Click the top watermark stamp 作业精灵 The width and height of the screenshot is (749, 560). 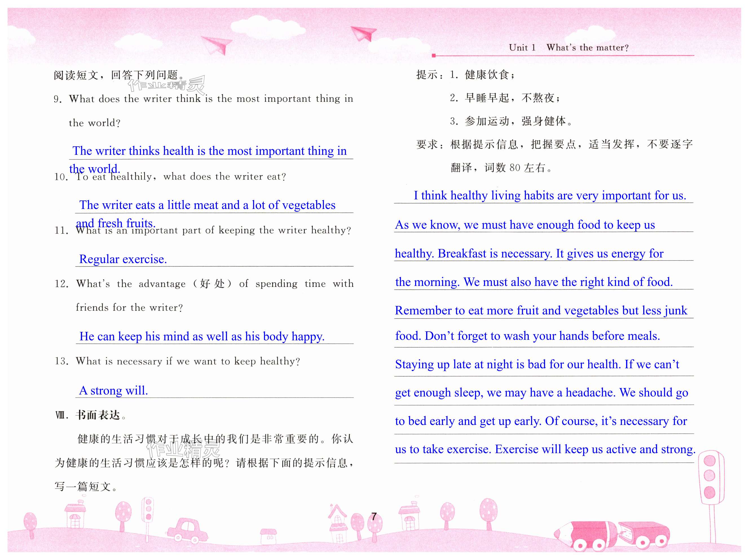[x=167, y=85]
